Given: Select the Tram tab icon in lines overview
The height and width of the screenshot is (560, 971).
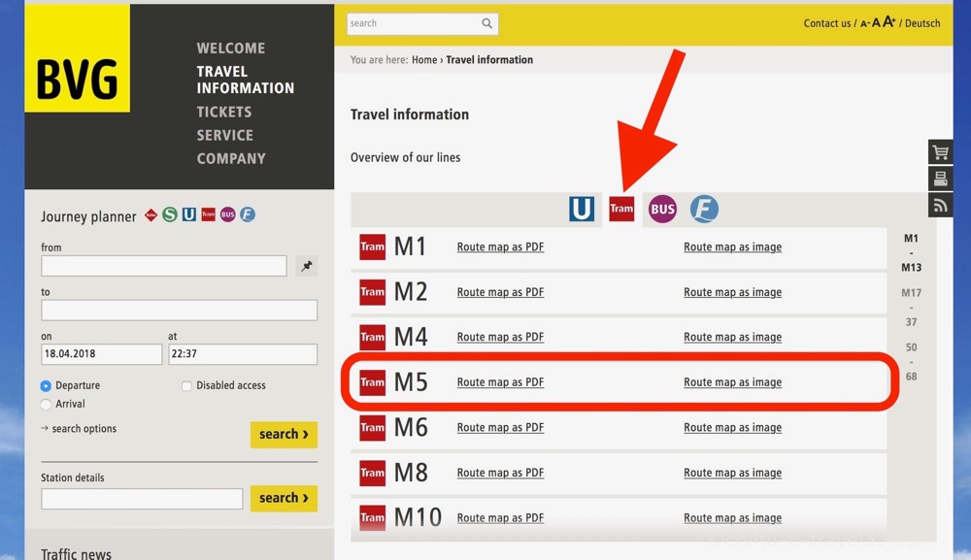Looking at the screenshot, I should coord(621,209).
